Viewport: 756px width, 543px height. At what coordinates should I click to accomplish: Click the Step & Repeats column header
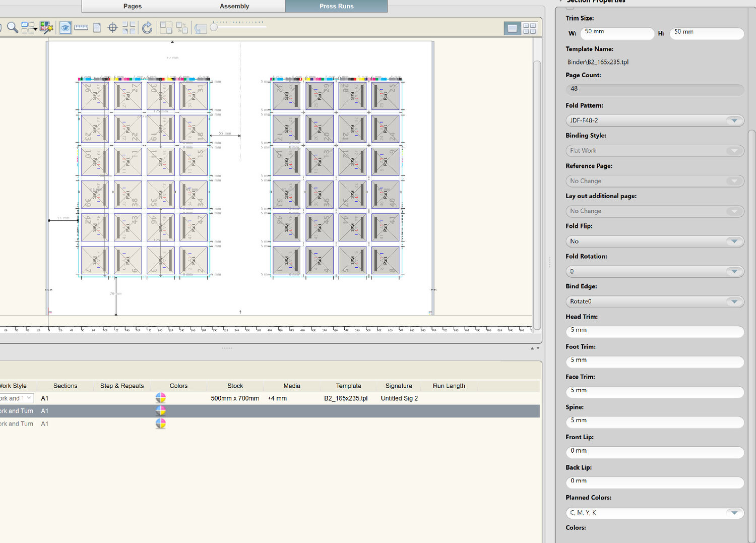(x=122, y=386)
